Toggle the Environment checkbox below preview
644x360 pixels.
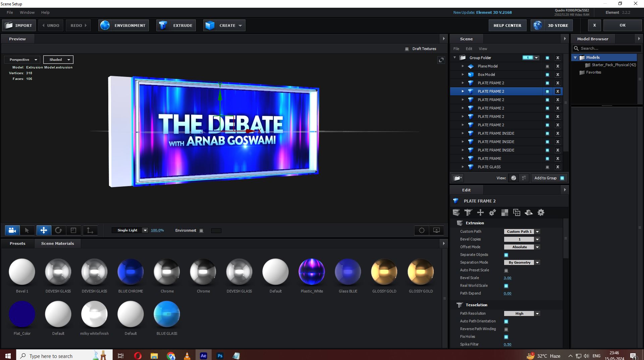(x=201, y=231)
